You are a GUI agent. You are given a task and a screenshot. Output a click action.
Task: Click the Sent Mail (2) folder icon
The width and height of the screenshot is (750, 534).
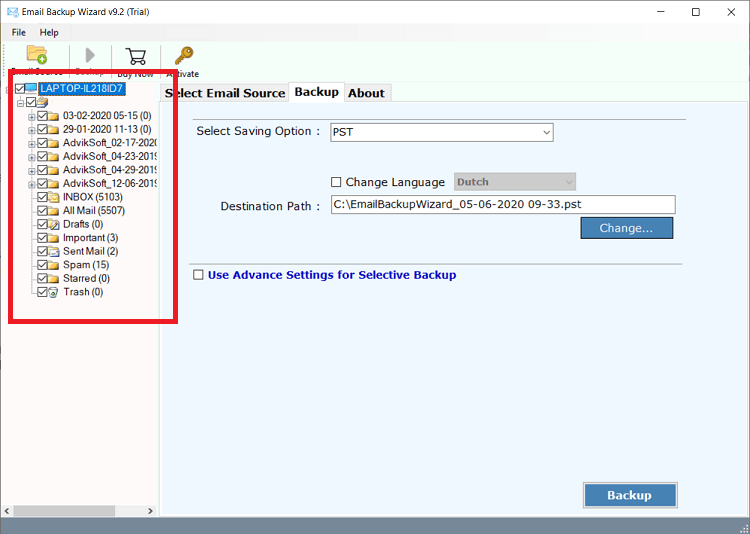(x=54, y=251)
